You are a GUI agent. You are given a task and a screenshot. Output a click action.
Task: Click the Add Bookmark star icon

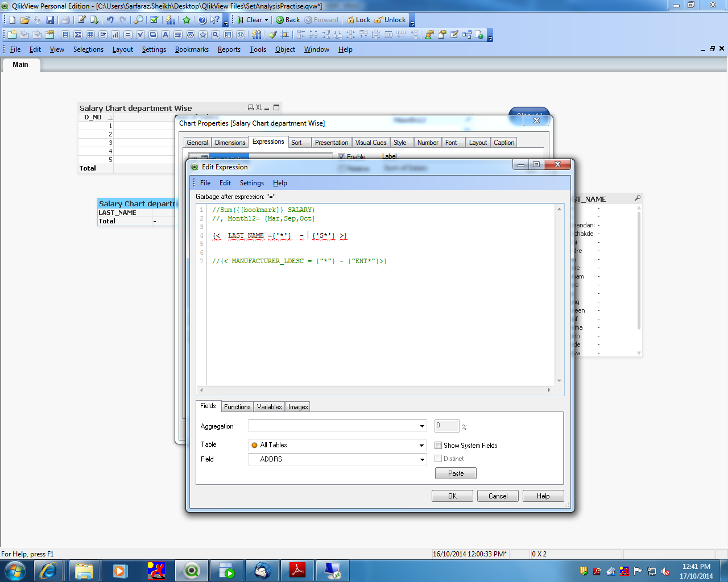187,20
